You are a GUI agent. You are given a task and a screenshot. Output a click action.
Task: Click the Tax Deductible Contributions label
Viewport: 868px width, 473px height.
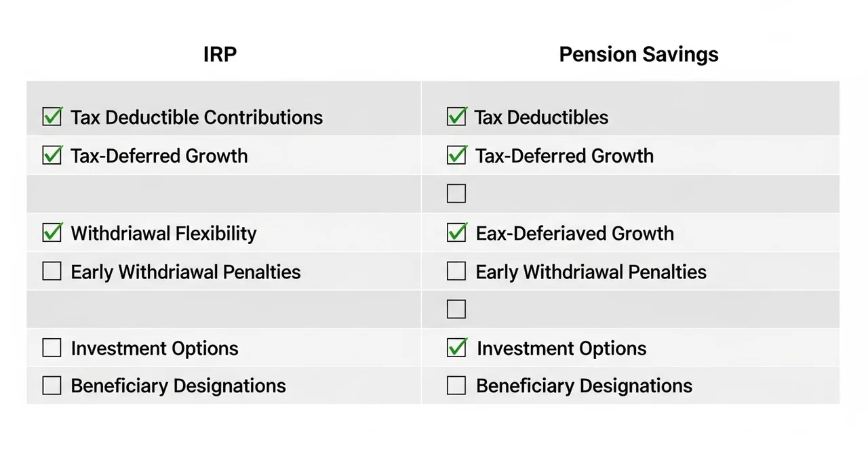pyautogui.click(x=197, y=117)
